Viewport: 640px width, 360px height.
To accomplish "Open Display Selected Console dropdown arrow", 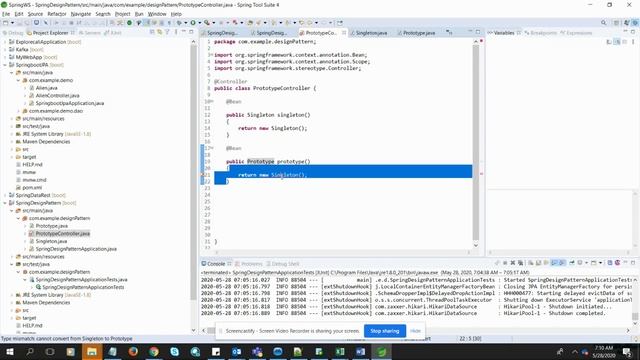I will coord(587,263).
